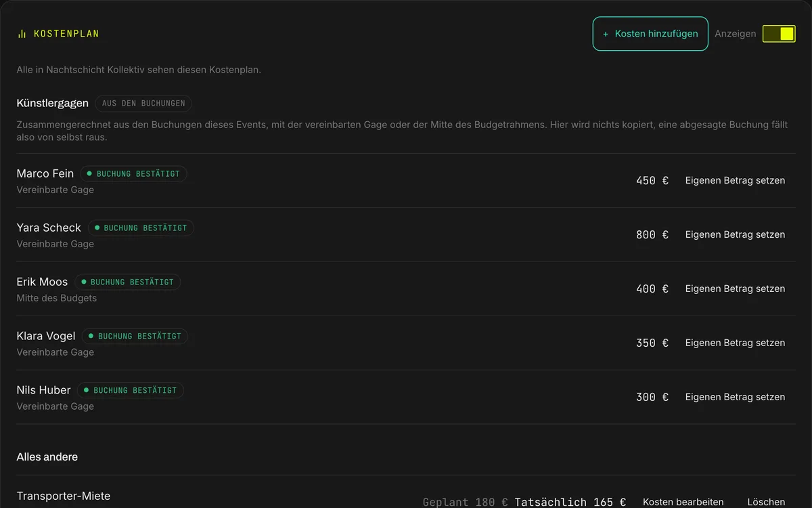Click the Aus den Buchungen tag
Image resolution: width=812 pixels, height=508 pixels.
[143, 104]
